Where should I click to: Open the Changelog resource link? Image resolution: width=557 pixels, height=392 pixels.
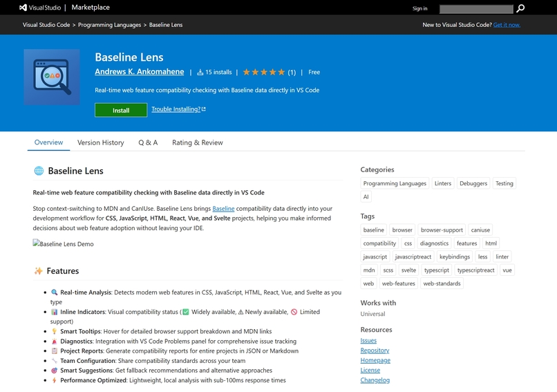click(x=375, y=380)
